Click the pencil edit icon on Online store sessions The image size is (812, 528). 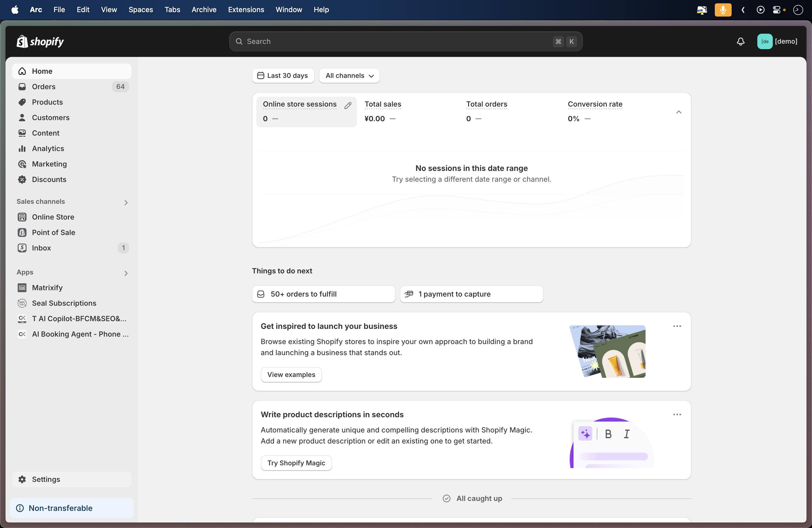348,106
